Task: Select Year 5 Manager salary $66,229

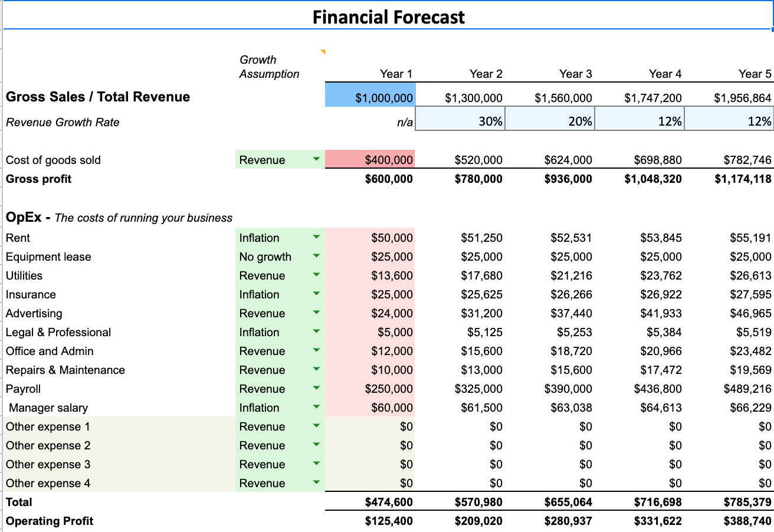Action: coord(750,408)
